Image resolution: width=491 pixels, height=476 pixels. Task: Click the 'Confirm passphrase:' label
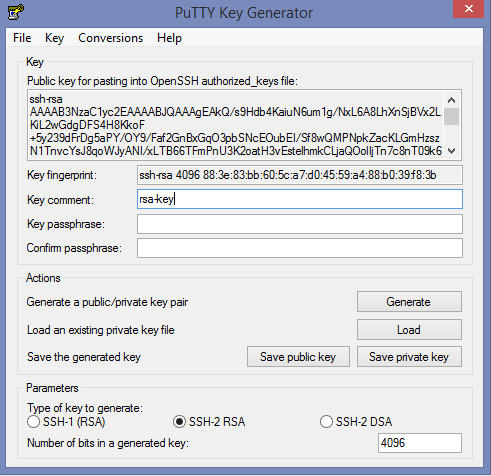74,248
